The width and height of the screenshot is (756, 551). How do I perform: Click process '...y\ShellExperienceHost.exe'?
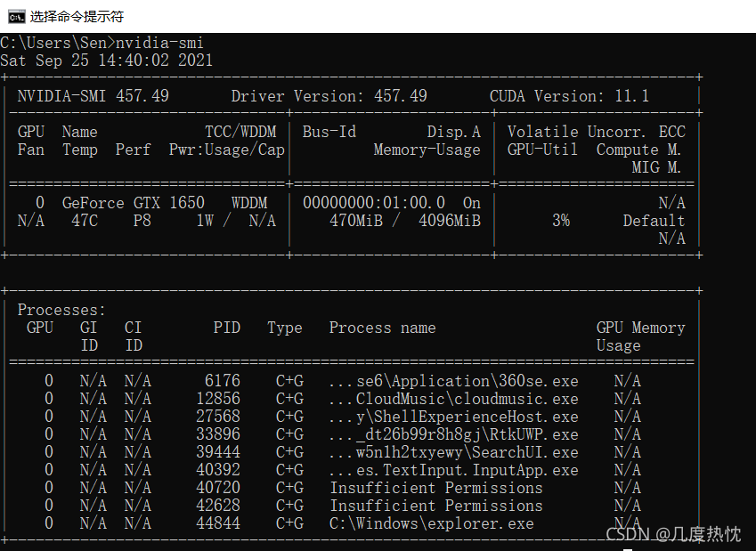(x=454, y=417)
